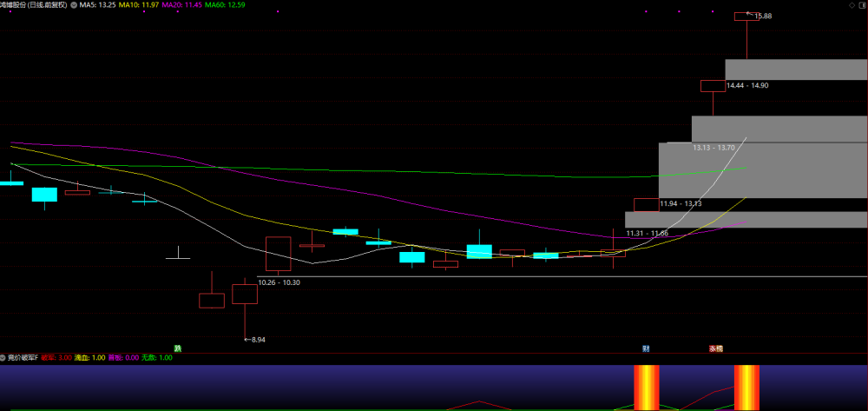Click the gray zone labeled 14.44 - 14.90
The image size is (868, 411).
click(796, 70)
